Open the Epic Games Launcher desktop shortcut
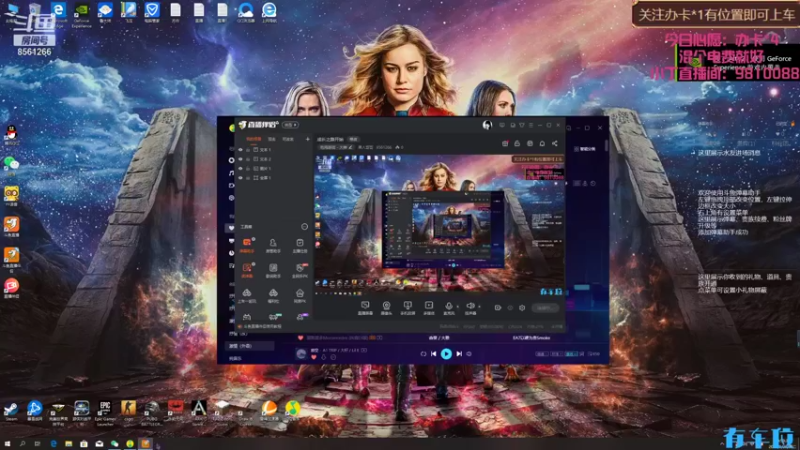 [x=105, y=413]
